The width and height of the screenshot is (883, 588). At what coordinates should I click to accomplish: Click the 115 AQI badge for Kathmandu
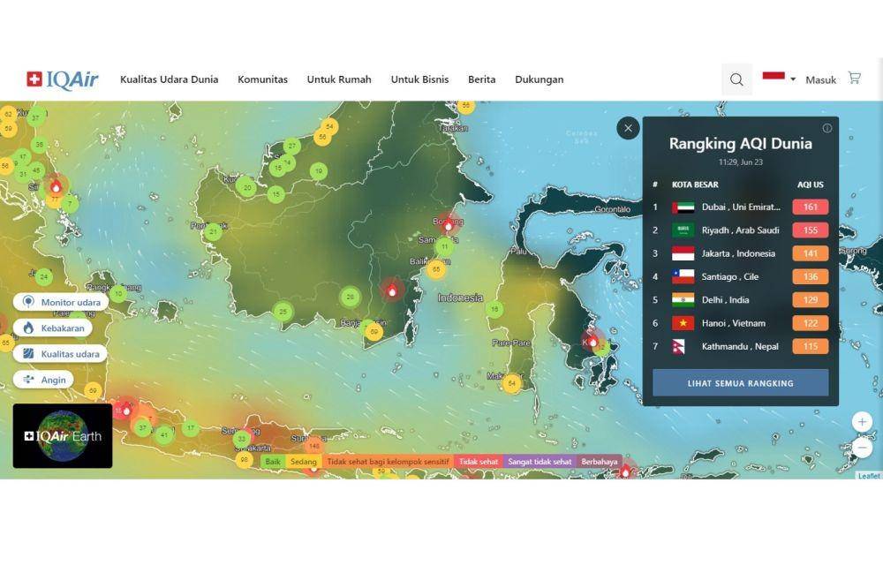pos(811,346)
